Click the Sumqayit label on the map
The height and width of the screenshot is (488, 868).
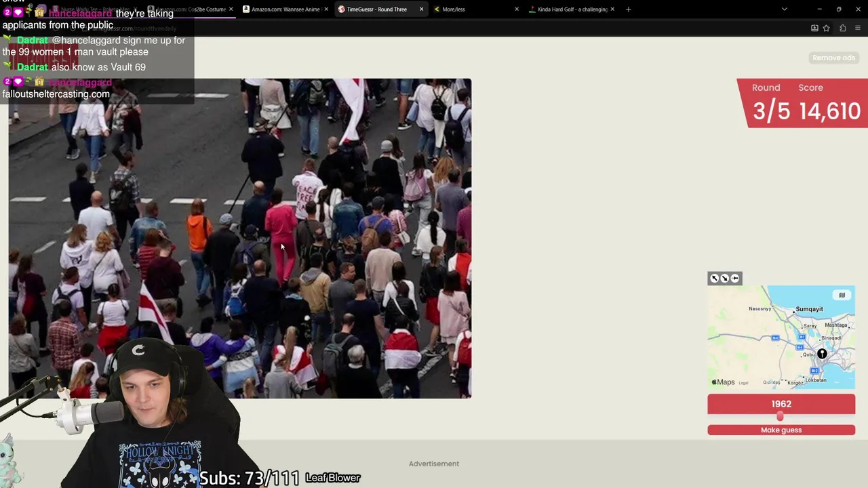click(809, 309)
